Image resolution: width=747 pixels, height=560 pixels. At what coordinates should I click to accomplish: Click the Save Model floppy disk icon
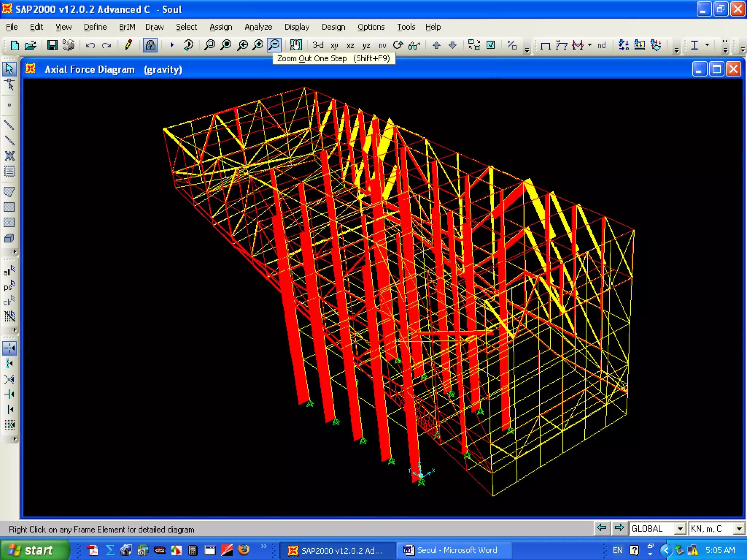[52, 45]
